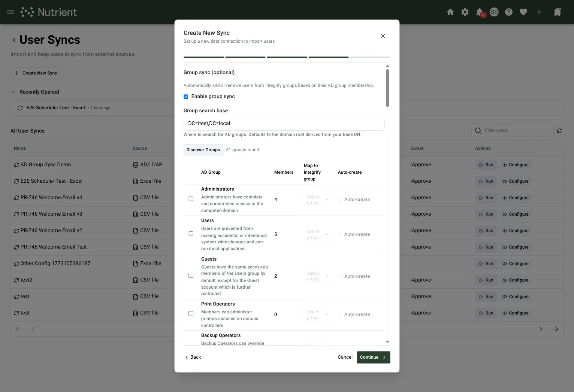Open the hamburger navigation menu
Viewport: 574px width, 392px height.
tap(10, 12)
